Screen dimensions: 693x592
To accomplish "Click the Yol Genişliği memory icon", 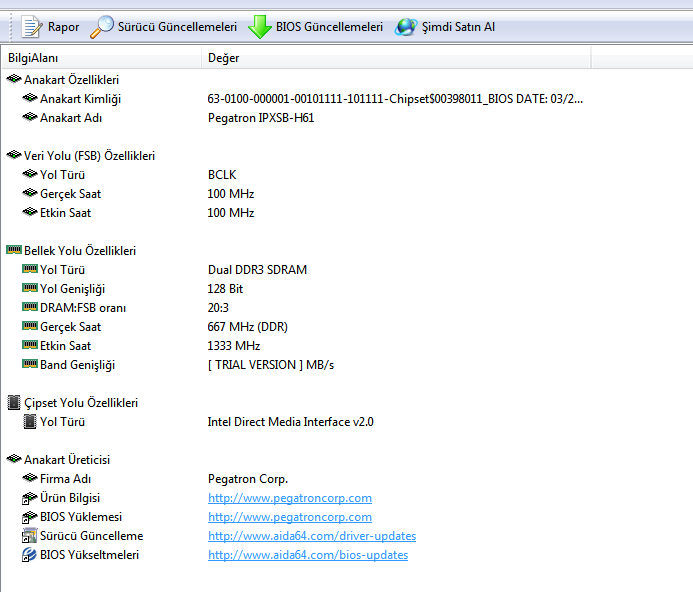I will 30,288.
